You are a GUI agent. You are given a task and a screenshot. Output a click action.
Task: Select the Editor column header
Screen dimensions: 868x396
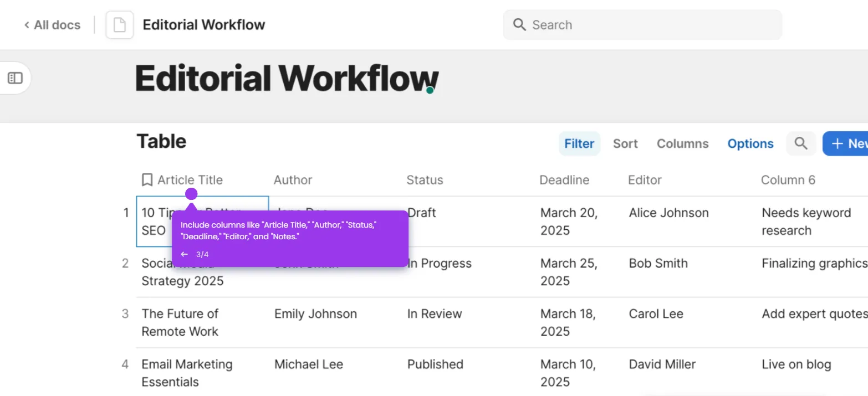click(645, 180)
